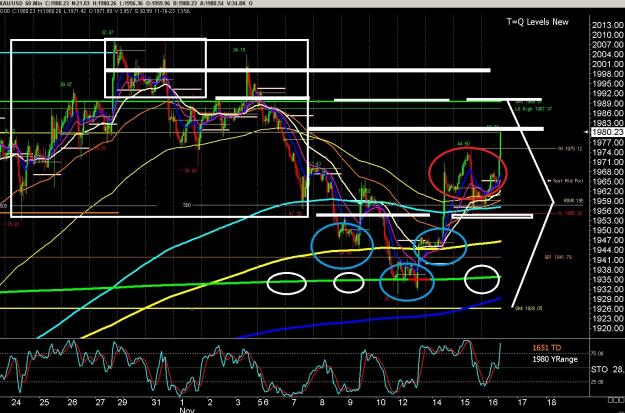Click 1995.00 on the price axis

[x=608, y=84]
